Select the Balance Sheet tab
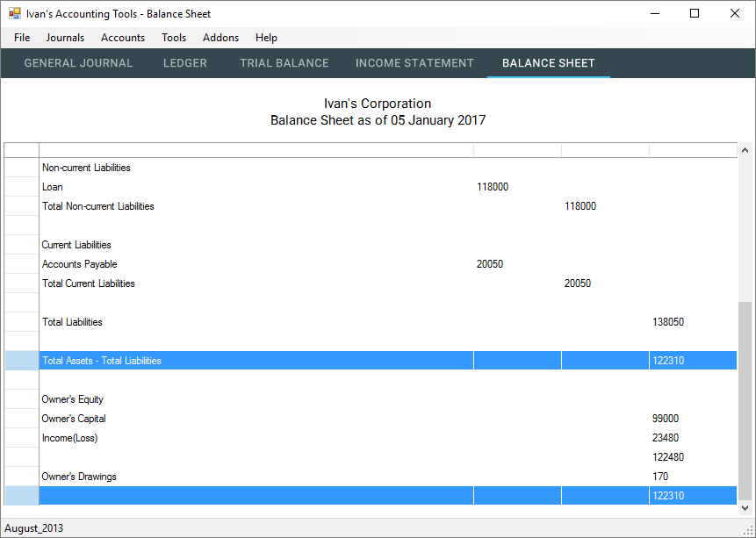This screenshot has width=756, height=538. (548, 63)
